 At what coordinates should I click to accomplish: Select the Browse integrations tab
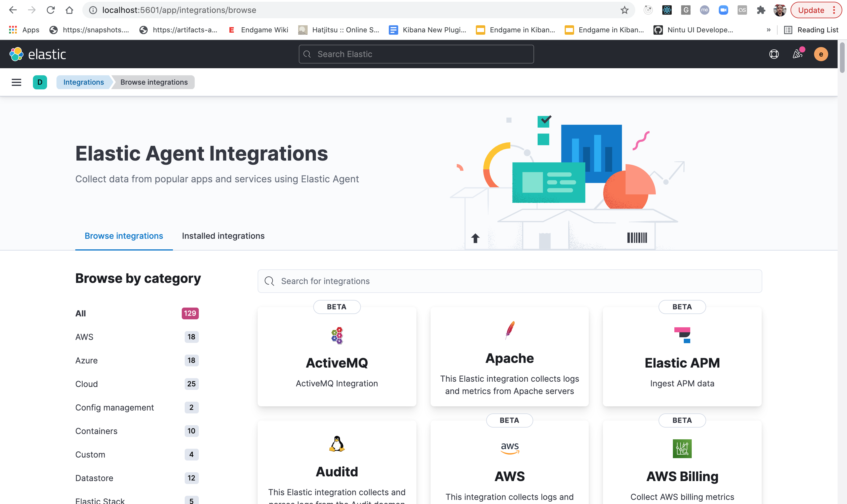pos(124,236)
